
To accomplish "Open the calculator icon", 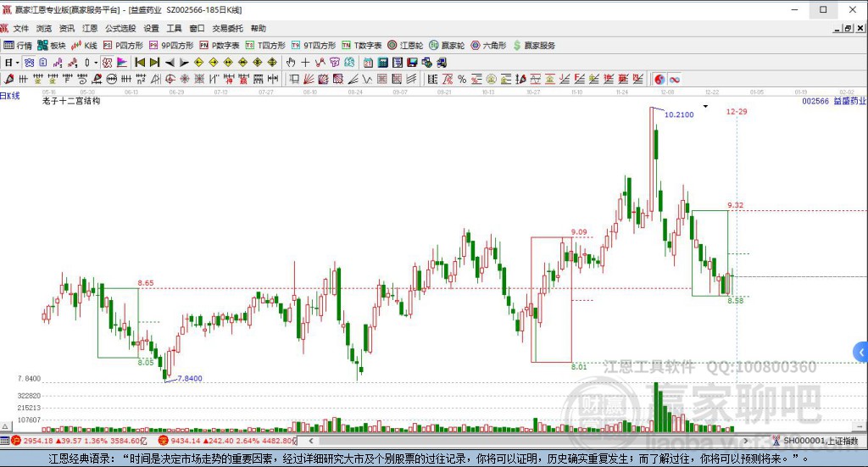I will (382, 63).
